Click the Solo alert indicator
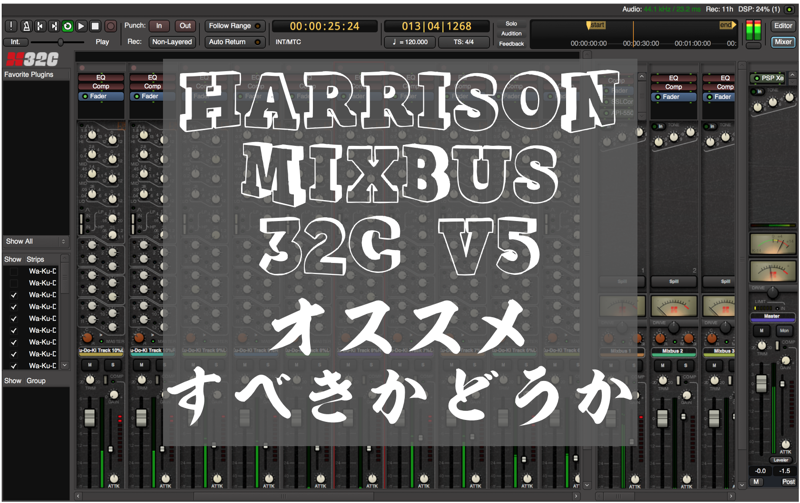The width and height of the screenshot is (800, 503). click(x=511, y=23)
